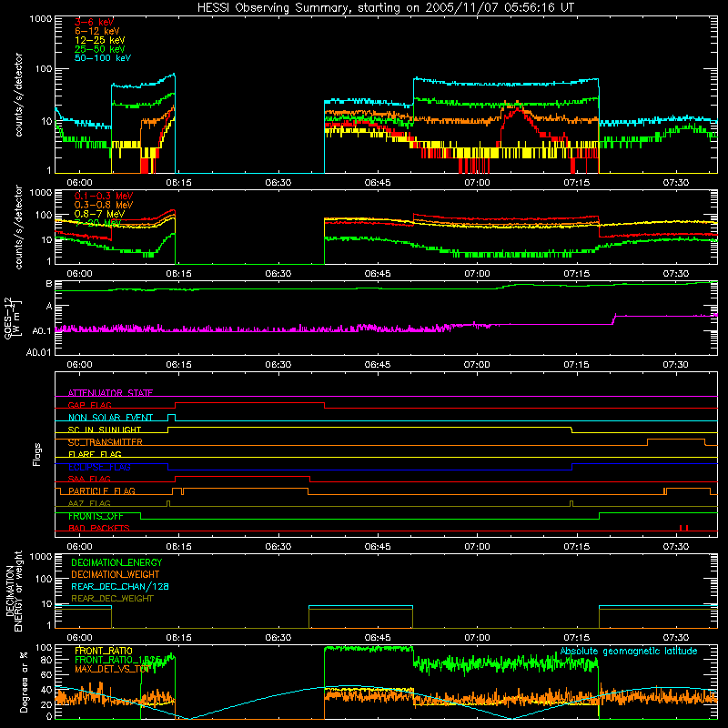Image resolution: width=728 pixels, height=728 pixels.
Task: Select the DECIMATION_ENERGY legend label
Action: pos(116,562)
